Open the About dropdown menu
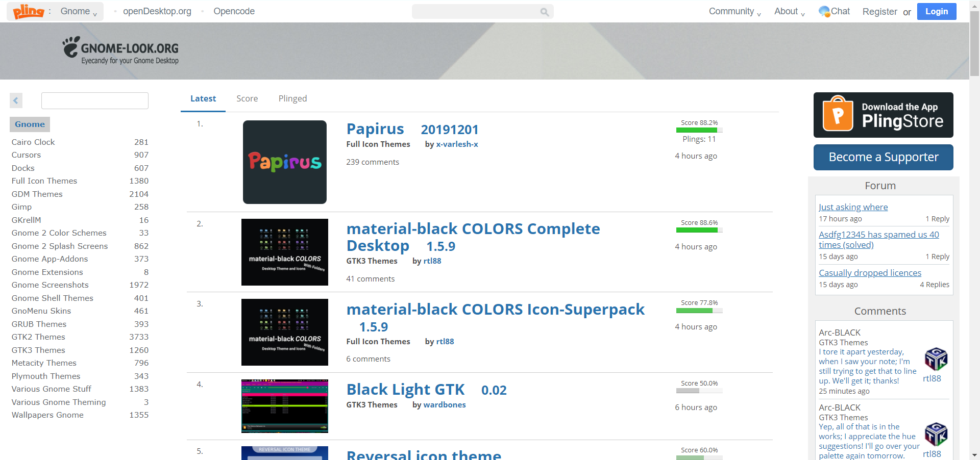This screenshot has width=980, height=460. point(789,11)
